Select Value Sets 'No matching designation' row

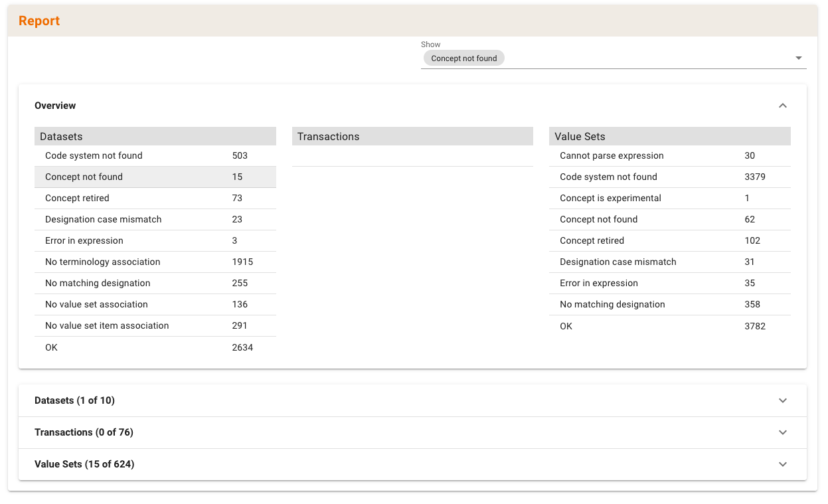(669, 304)
